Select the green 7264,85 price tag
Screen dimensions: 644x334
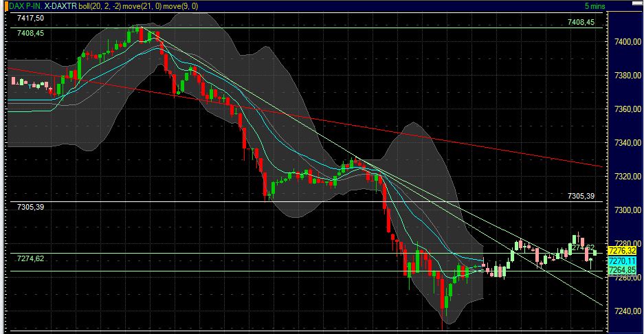[622, 270]
